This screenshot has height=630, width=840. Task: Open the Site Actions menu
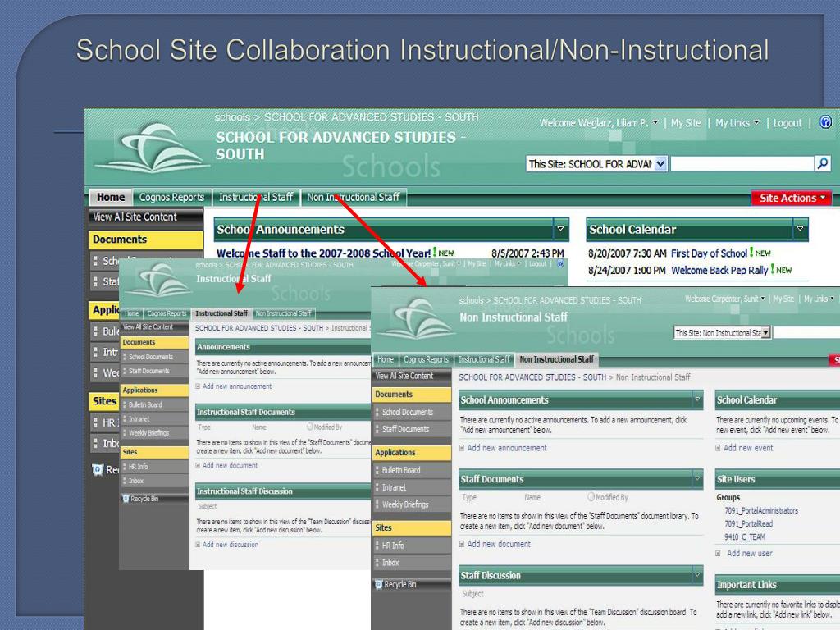pyautogui.click(x=792, y=199)
